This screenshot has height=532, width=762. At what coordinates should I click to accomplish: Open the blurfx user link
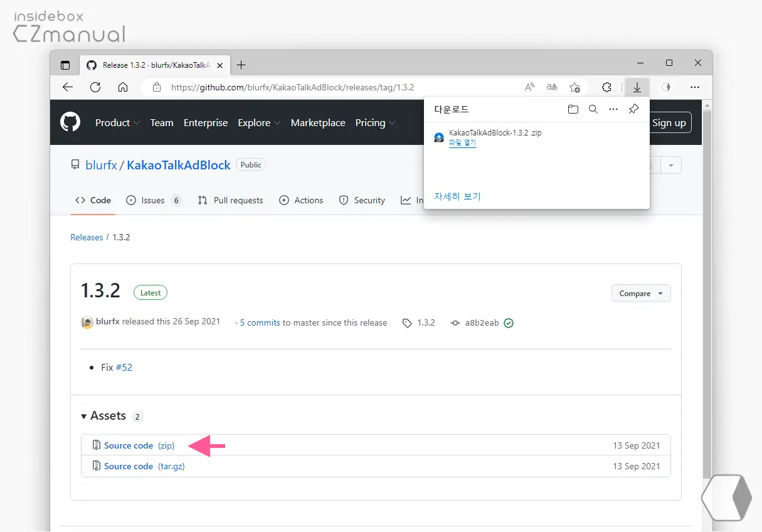[101, 165]
